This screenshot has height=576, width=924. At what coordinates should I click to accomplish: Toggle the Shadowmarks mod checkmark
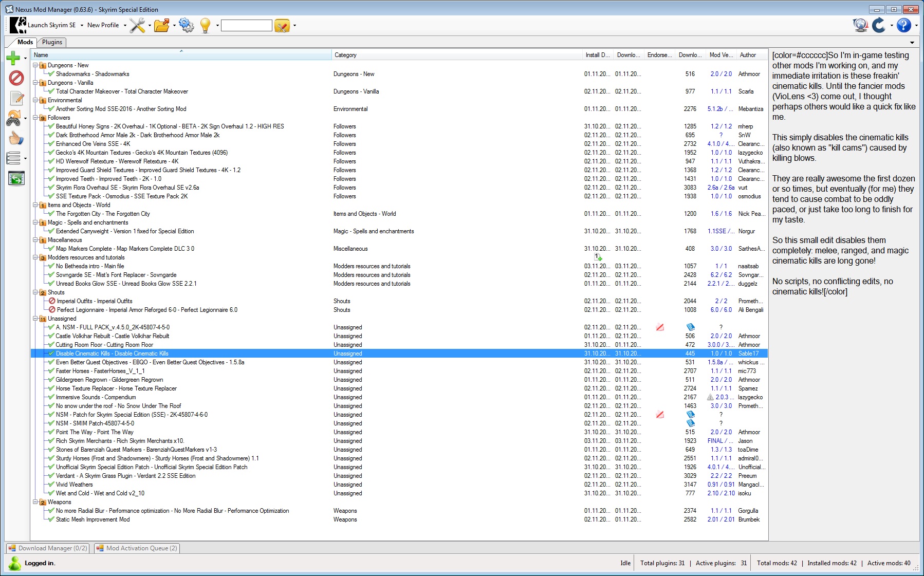click(51, 74)
